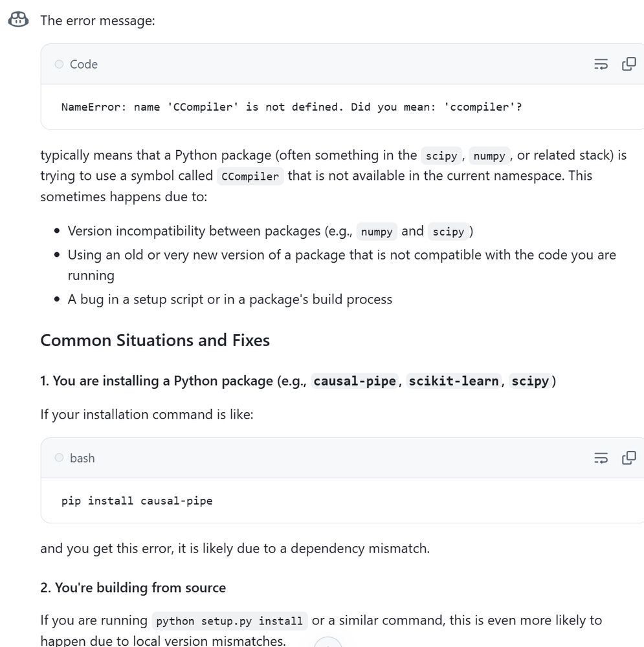644x647 pixels.
Task: Click the bold 'causal-pipe' code term
Action: pyautogui.click(x=354, y=381)
